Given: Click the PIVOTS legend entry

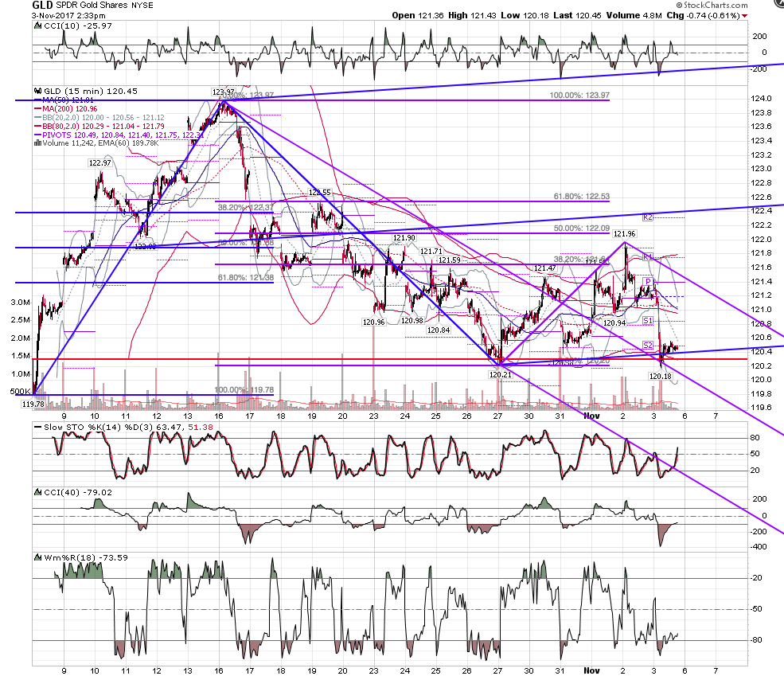Looking at the screenshot, I should pos(119,135).
